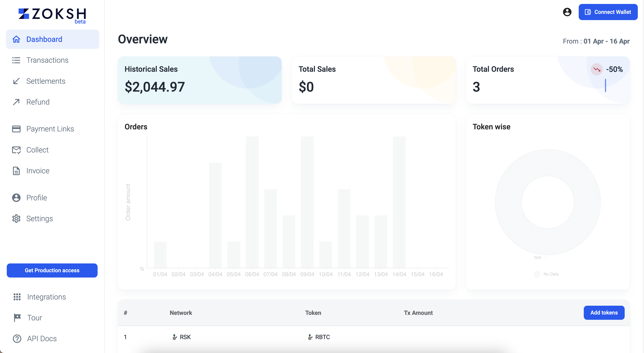Click the RBTC token cell
The height and width of the screenshot is (353, 644).
319,337
